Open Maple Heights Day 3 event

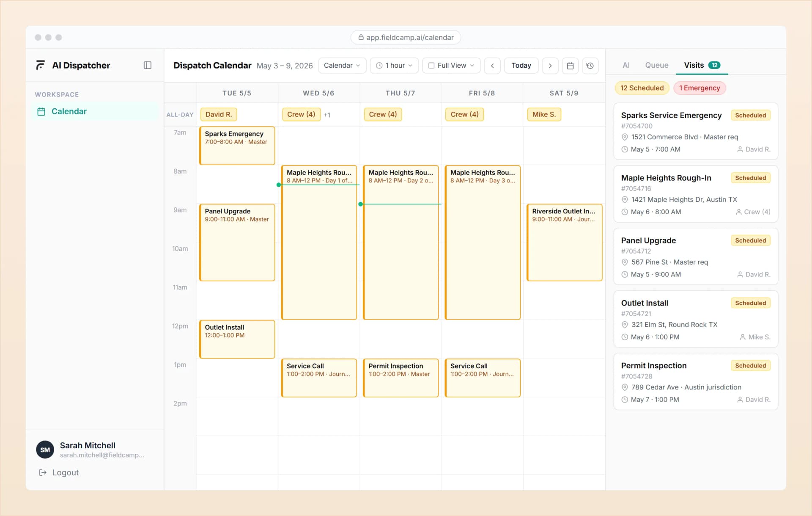coord(483,243)
